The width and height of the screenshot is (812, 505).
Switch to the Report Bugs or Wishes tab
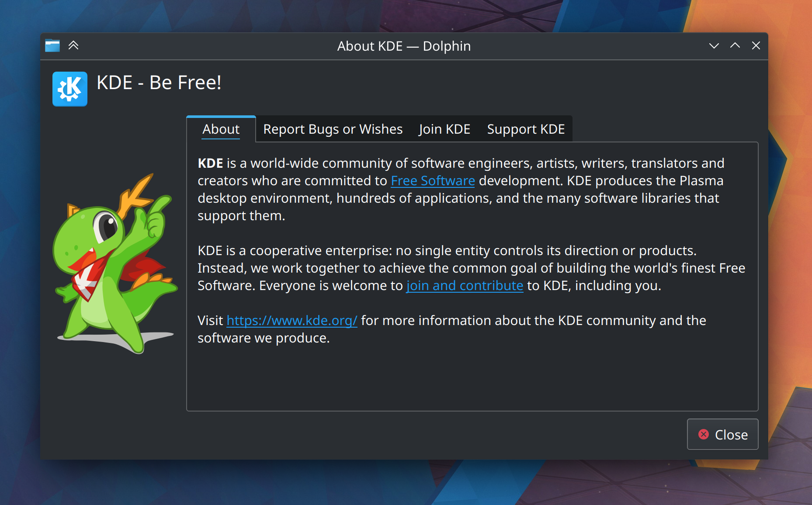pyautogui.click(x=333, y=129)
